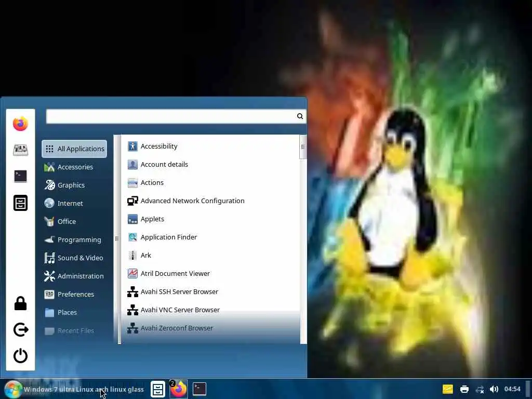532x399 pixels.
Task: Click Avahi VNC Server Browser icon
Action: point(132,310)
